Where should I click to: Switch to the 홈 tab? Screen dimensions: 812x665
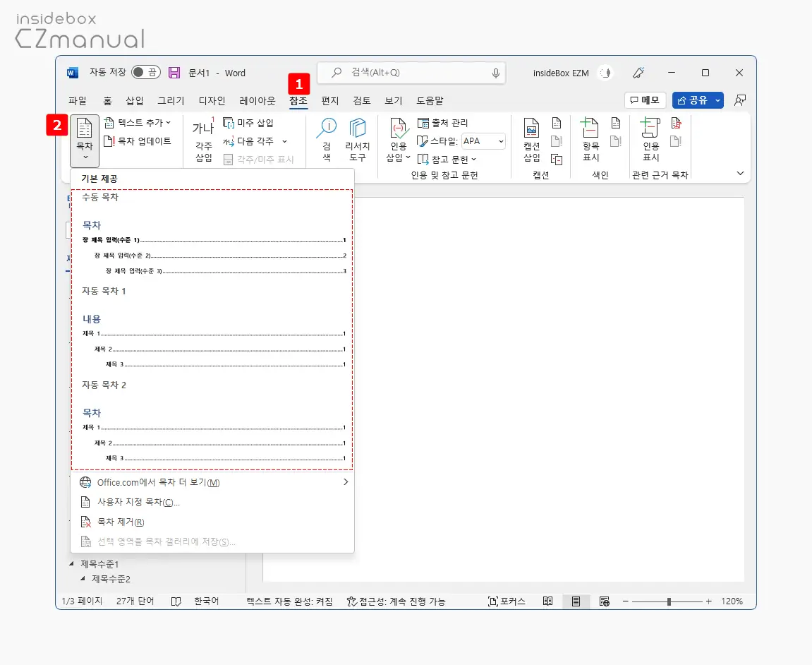coord(107,100)
